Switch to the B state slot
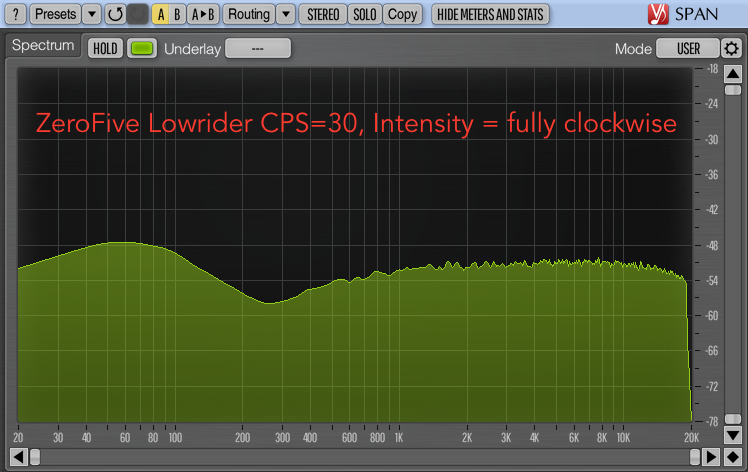748x472 pixels. 177,15
